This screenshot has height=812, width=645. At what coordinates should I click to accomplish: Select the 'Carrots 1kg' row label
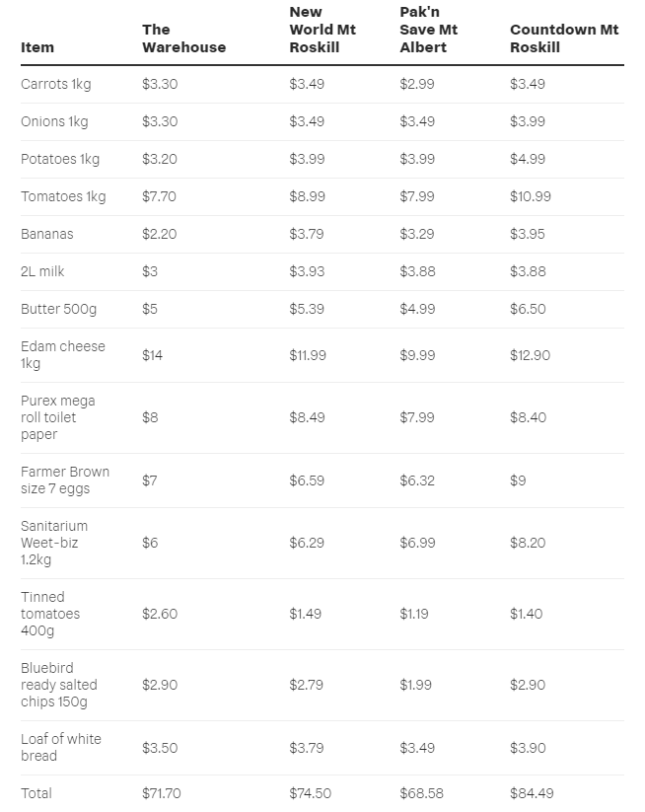click(x=56, y=84)
